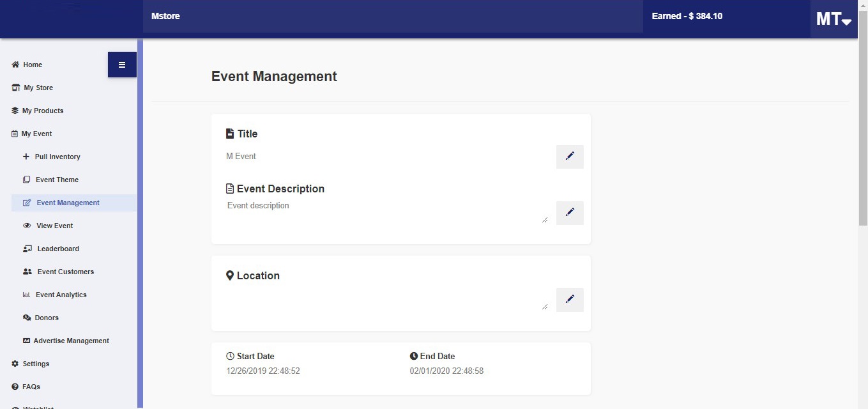Open My Store menu item

pyautogui.click(x=38, y=88)
